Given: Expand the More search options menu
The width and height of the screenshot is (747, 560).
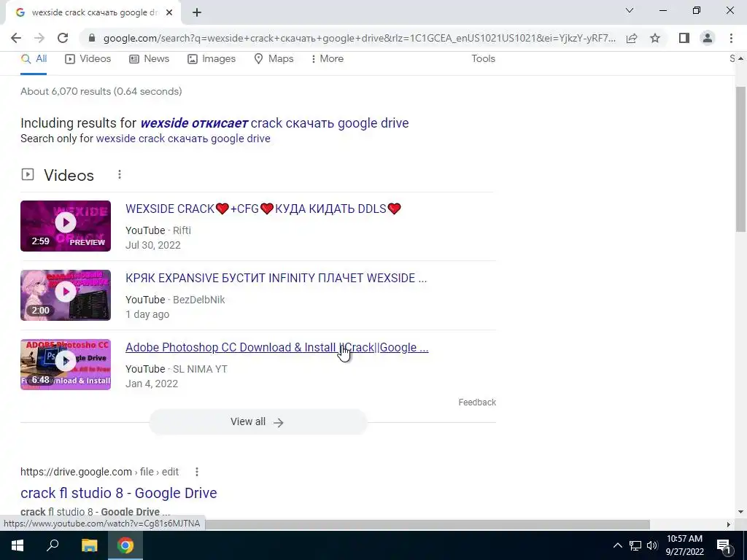Looking at the screenshot, I should pos(327,58).
